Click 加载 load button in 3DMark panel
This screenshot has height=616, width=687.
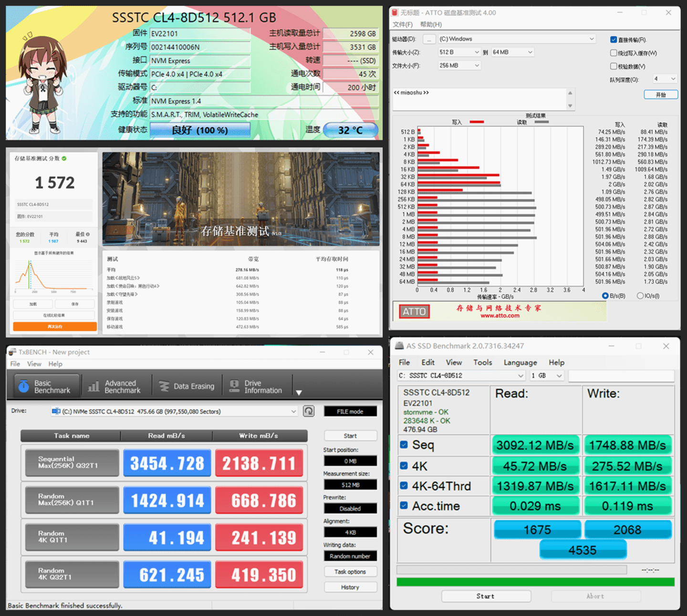(33, 304)
